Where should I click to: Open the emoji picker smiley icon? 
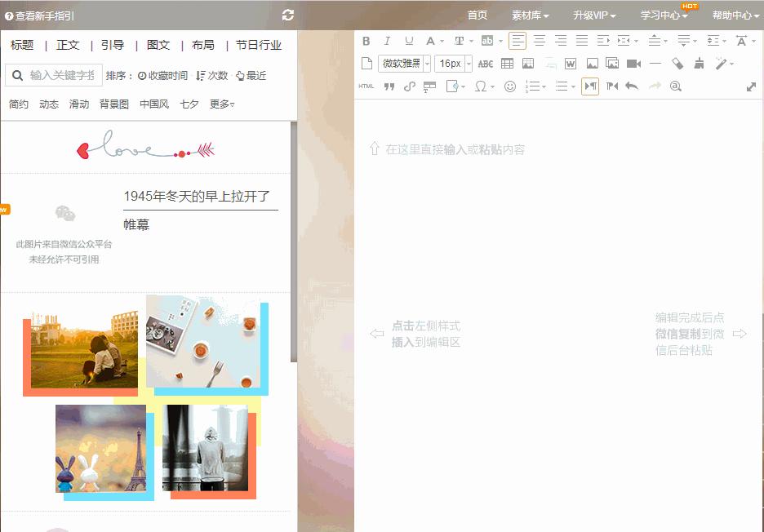pos(511,85)
